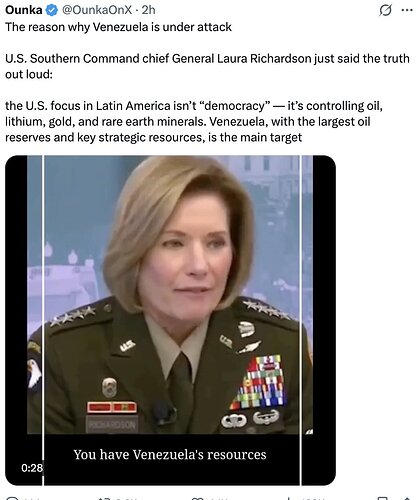Click the paragraph mentioning General Laura Richardson
Viewport: 418px width, 500px height.
pyautogui.click(x=207, y=66)
